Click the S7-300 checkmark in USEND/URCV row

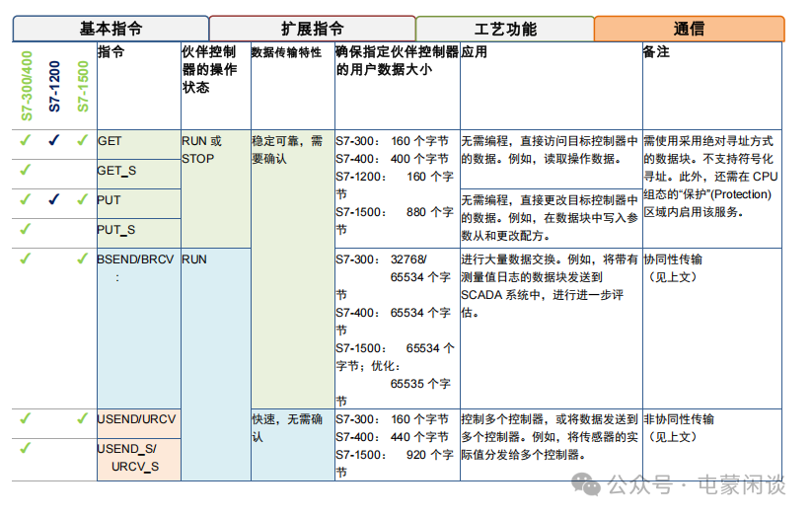26,418
